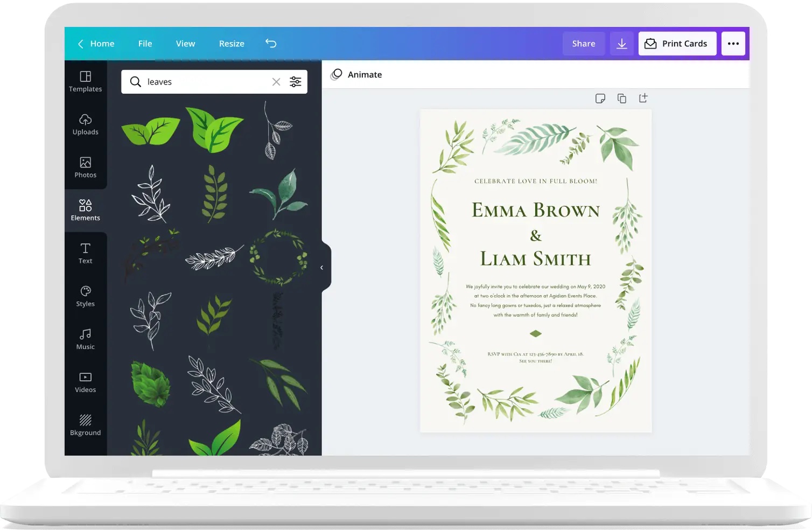Open the Uploads panel

pyautogui.click(x=85, y=124)
